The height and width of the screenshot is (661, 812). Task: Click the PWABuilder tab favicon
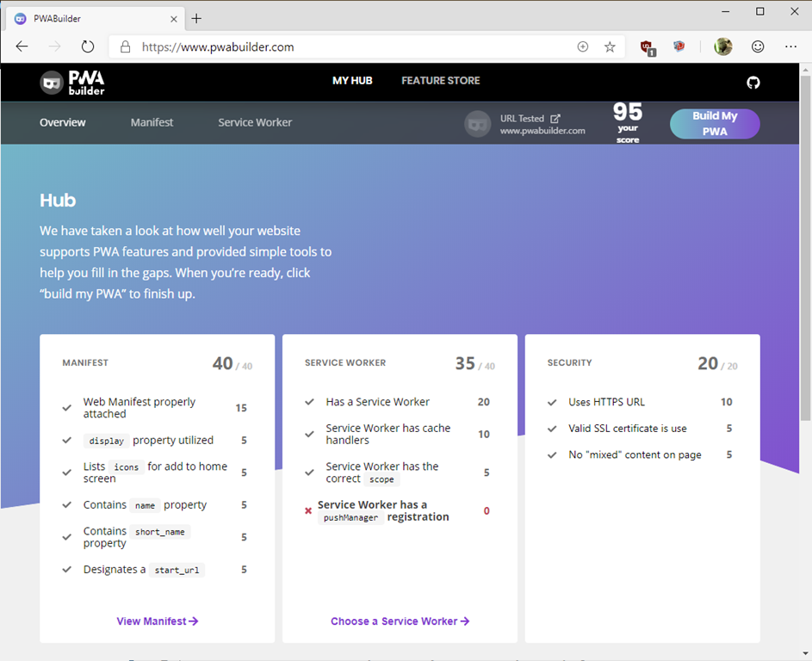tap(20, 19)
